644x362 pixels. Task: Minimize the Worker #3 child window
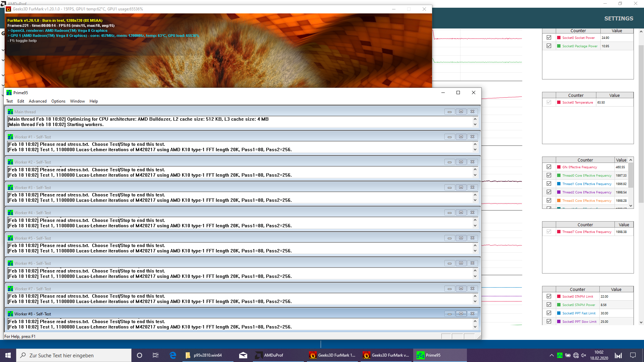449,187
